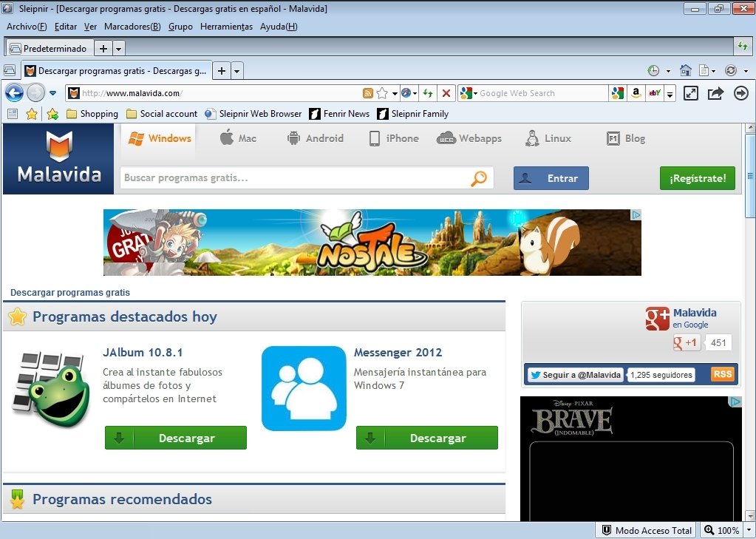This screenshot has height=539, width=756.
Task: Open the Fenrir News bookmark
Action: [339, 114]
